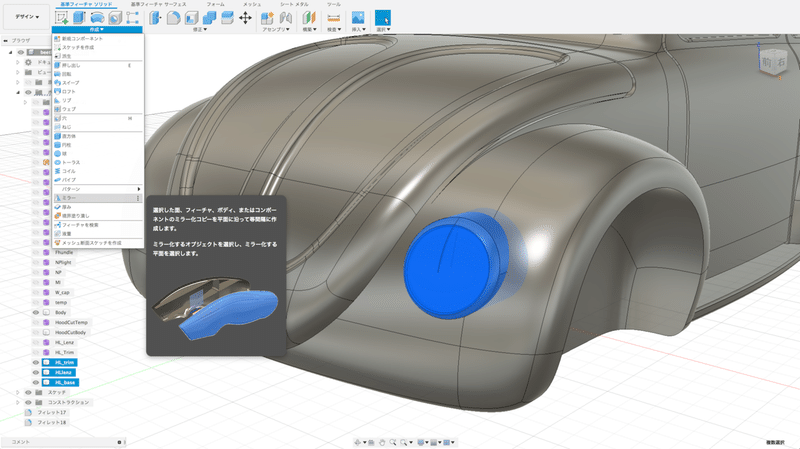
Task: Open the アセンブリ dropdown menu
Action: [x=276, y=30]
